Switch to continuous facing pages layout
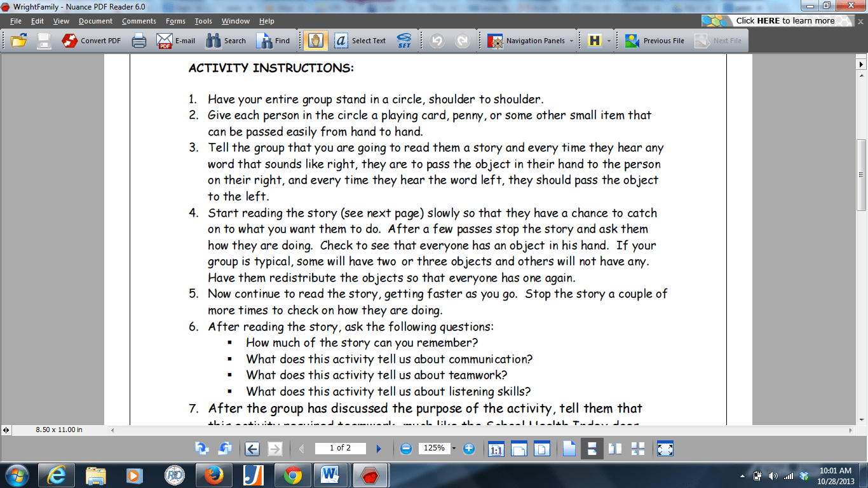 (638, 449)
